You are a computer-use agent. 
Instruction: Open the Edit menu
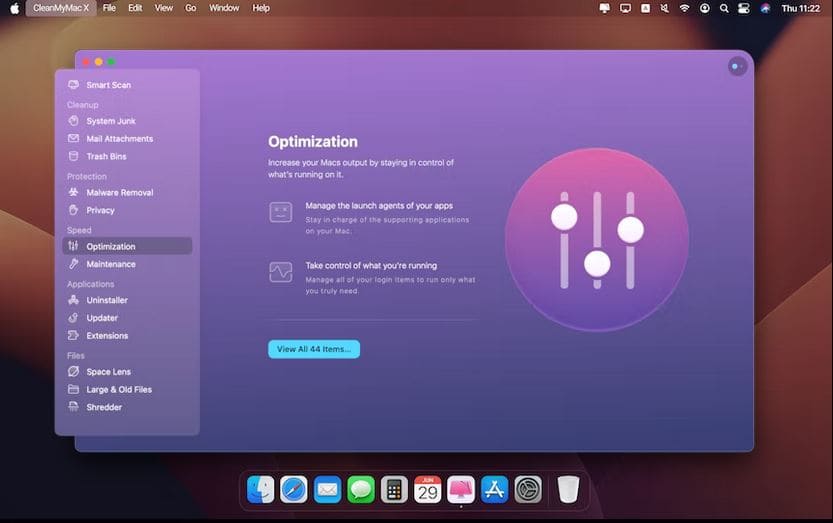pos(135,8)
